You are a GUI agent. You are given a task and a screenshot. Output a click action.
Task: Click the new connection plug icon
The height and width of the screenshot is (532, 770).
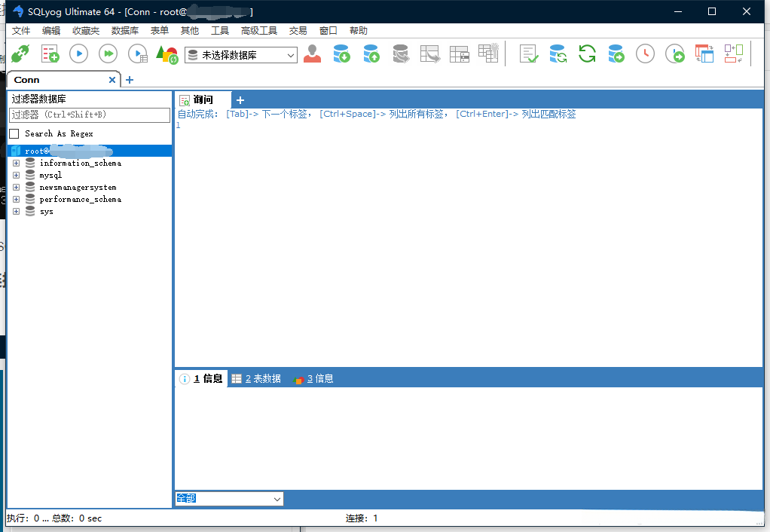point(20,54)
